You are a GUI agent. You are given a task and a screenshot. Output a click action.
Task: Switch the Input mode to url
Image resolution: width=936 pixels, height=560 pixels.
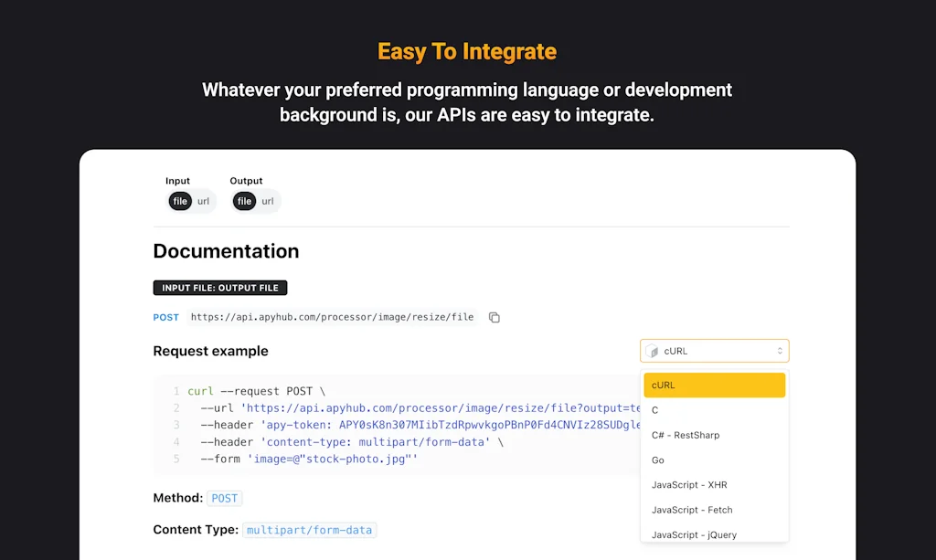pos(203,201)
